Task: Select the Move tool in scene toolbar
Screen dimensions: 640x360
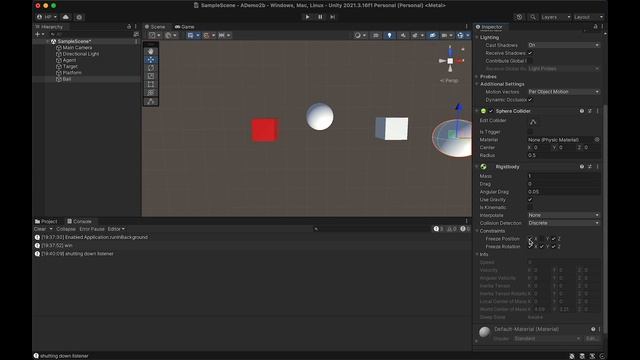Action: pyautogui.click(x=151, y=60)
